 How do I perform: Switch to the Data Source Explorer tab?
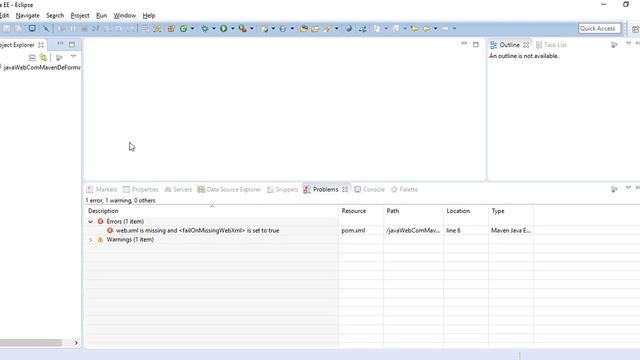tap(229, 189)
